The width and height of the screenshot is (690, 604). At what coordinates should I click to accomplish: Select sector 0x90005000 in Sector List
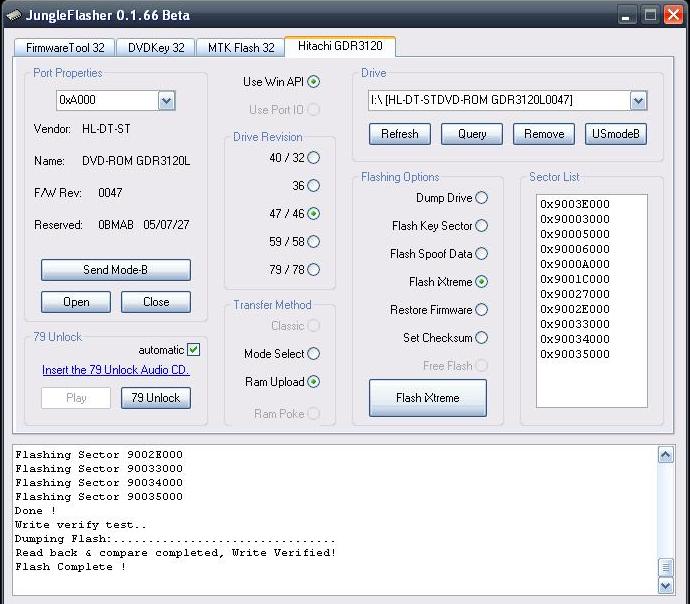[x=575, y=234]
